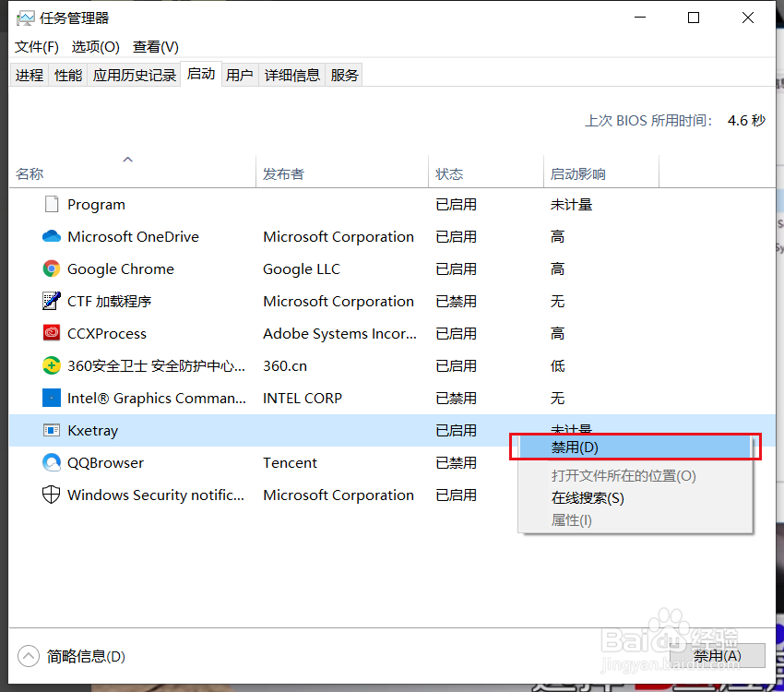This screenshot has height=692, width=784.
Task: Click the QQBrowser icon
Action: (x=53, y=462)
